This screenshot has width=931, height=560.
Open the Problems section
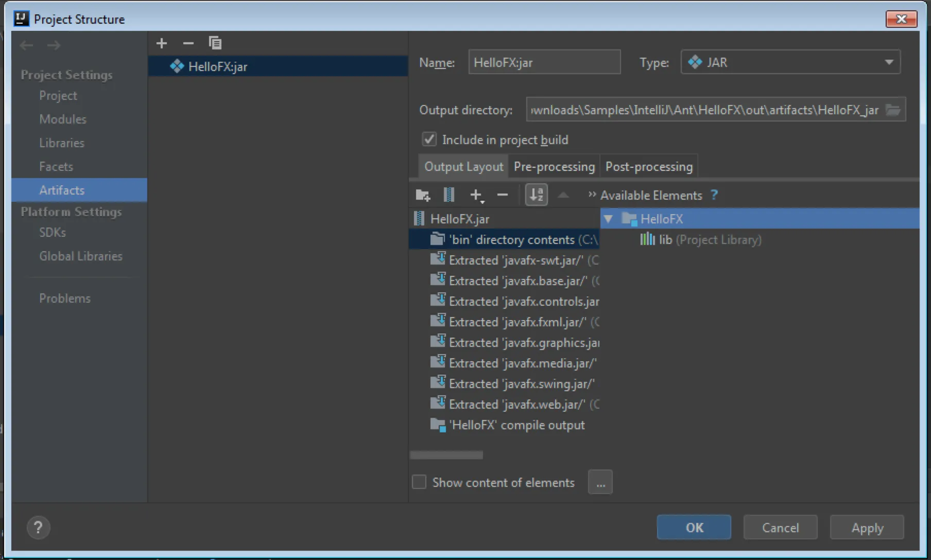(x=65, y=299)
